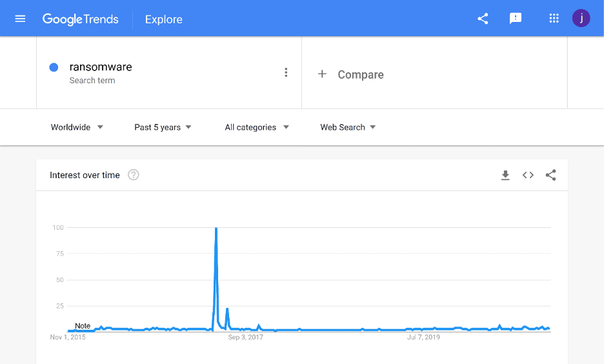Image resolution: width=604 pixels, height=364 pixels.
Task: Expand the All categories dropdown
Action: tap(257, 127)
